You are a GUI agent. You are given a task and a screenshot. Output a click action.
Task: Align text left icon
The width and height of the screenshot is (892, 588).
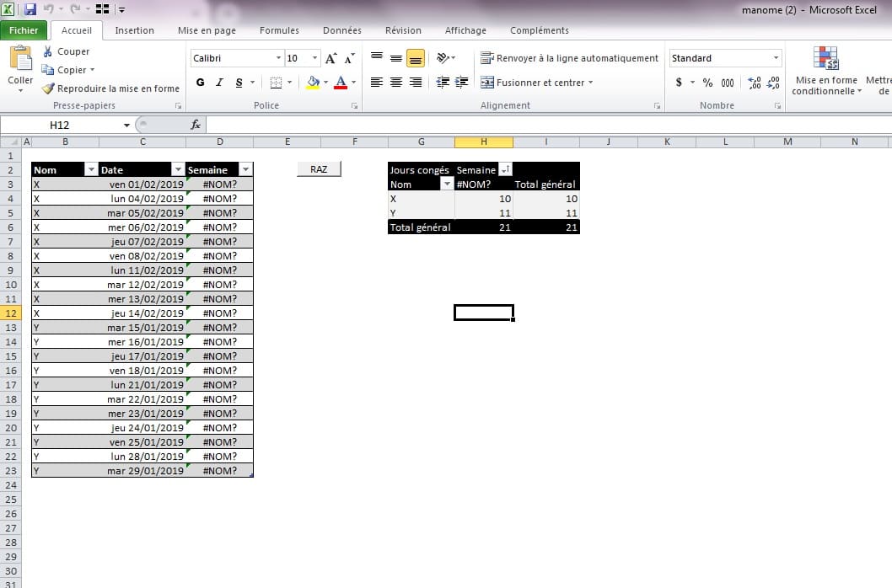pyautogui.click(x=377, y=83)
